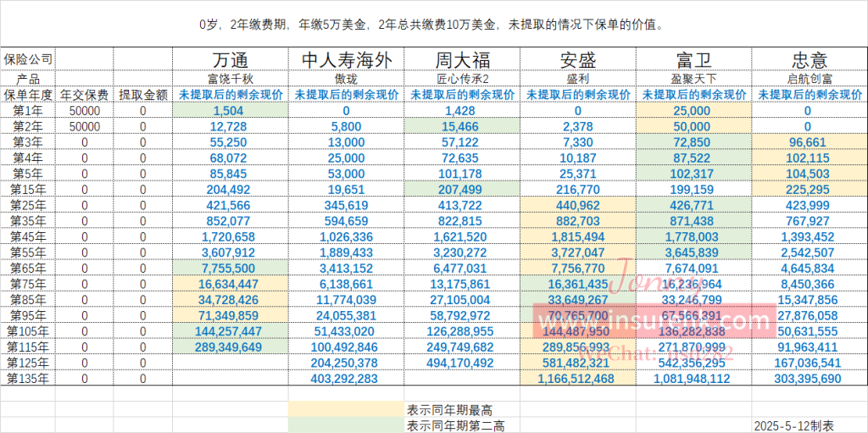The image size is (868, 433).
Task: Click the value 882,703 under 安盛
Action: coord(578,221)
